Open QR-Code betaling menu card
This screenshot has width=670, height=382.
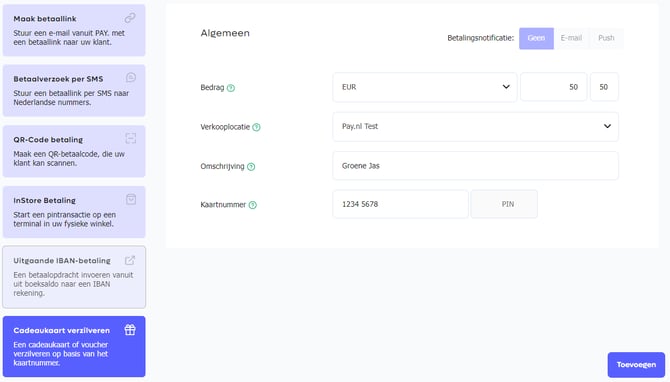74,151
